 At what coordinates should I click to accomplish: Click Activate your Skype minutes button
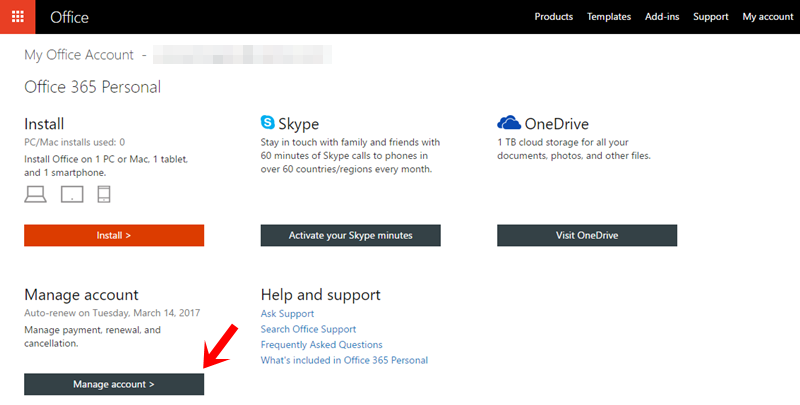[x=351, y=235]
